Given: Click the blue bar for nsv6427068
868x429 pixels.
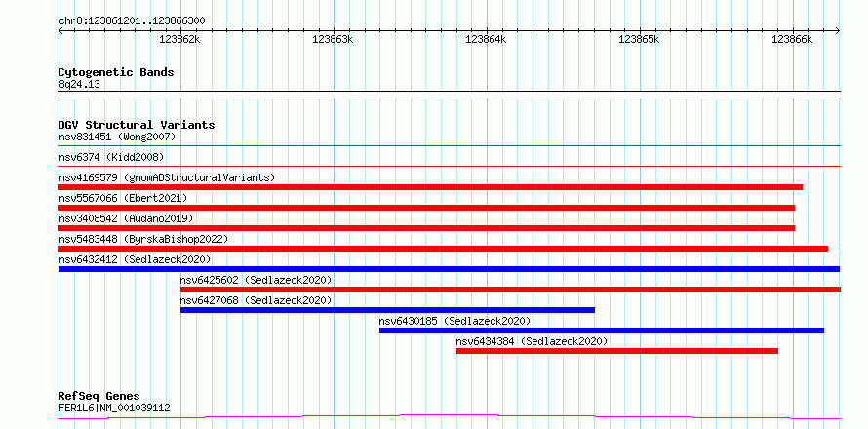Looking at the screenshot, I should coord(387,310).
